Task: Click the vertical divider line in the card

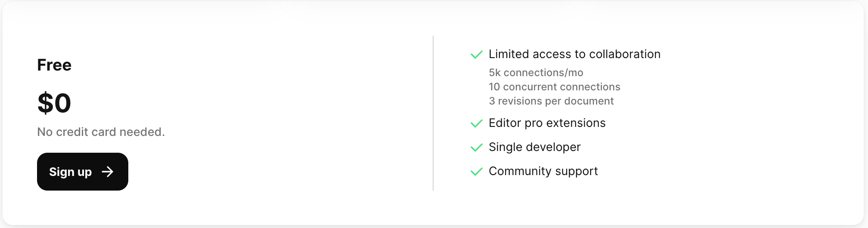Action: 433,113
